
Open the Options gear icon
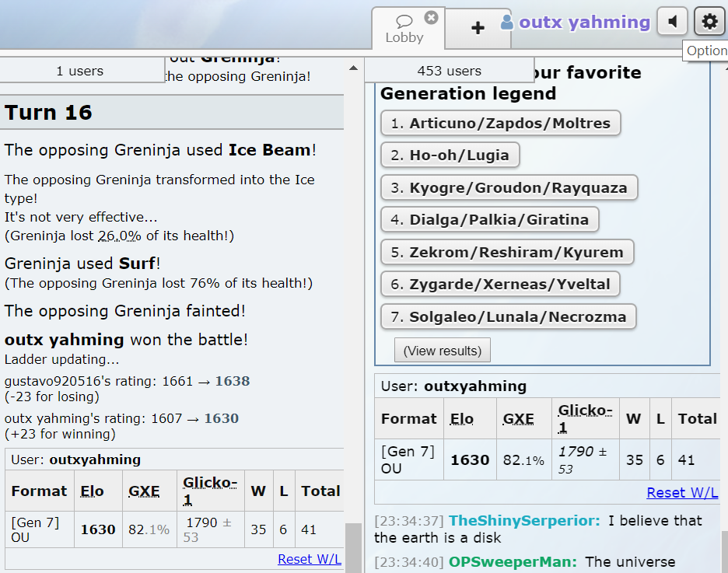point(709,22)
